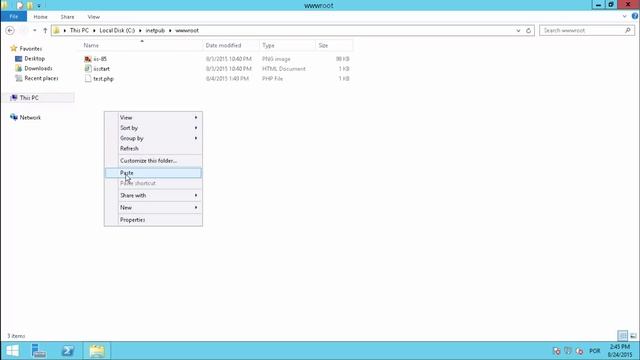Open the New submenu in the context menu
This screenshot has width=640, height=360.
tap(153, 208)
